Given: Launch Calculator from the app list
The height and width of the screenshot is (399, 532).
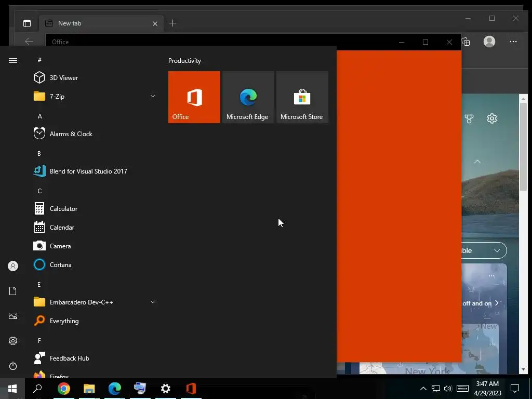Looking at the screenshot, I should [95, 209].
